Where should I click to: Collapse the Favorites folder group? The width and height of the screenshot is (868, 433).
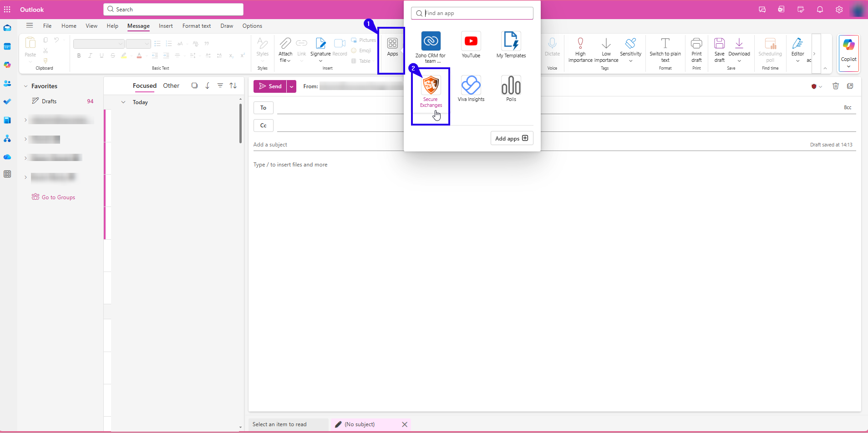(x=25, y=86)
